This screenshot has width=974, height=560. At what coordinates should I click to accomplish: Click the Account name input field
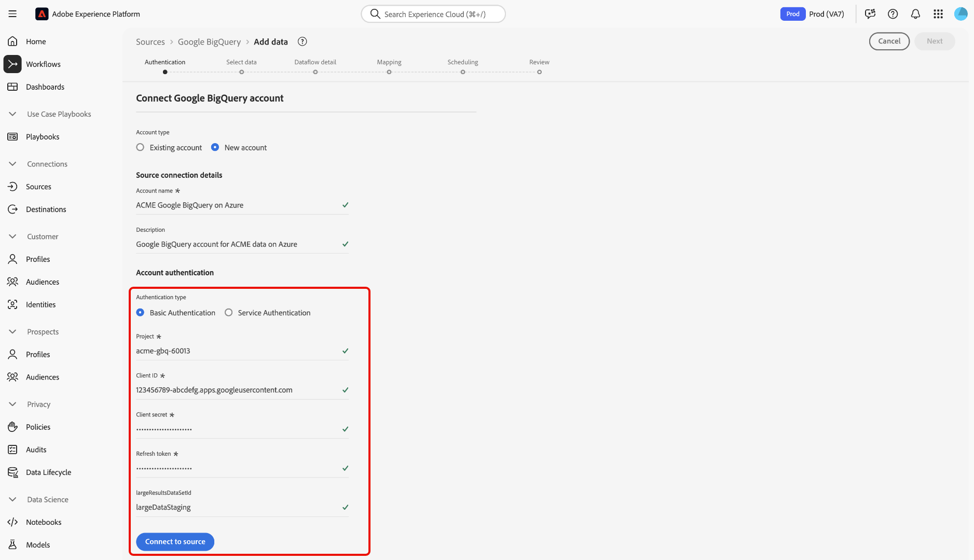tap(242, 205)
